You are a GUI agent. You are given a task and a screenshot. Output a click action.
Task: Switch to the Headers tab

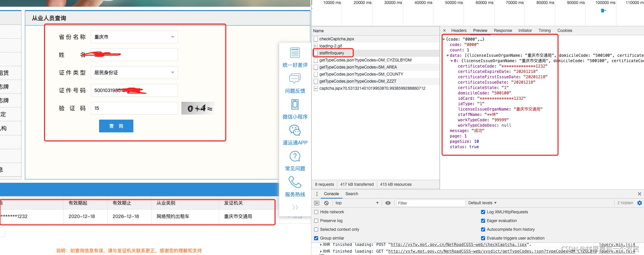tap(459, 31)
